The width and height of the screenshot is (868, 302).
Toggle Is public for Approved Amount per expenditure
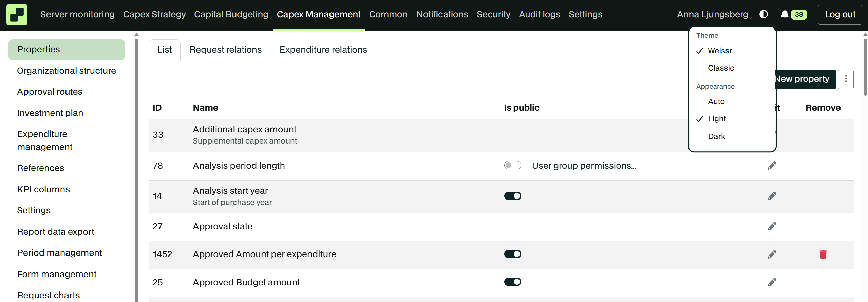tap(512, 254)
